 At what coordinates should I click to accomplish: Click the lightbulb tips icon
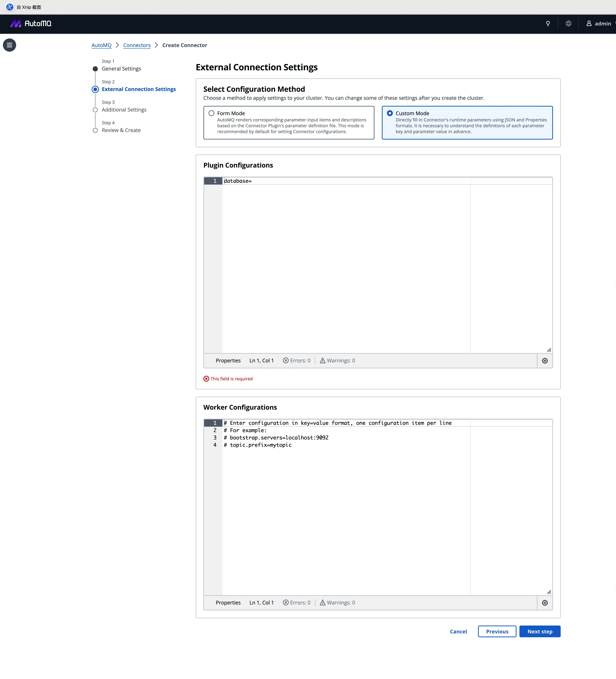pos(548,24)
